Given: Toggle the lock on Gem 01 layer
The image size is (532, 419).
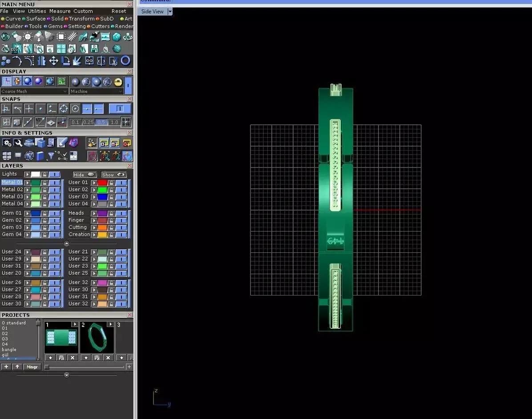Looking at the screenshot, I should [44, 214].
